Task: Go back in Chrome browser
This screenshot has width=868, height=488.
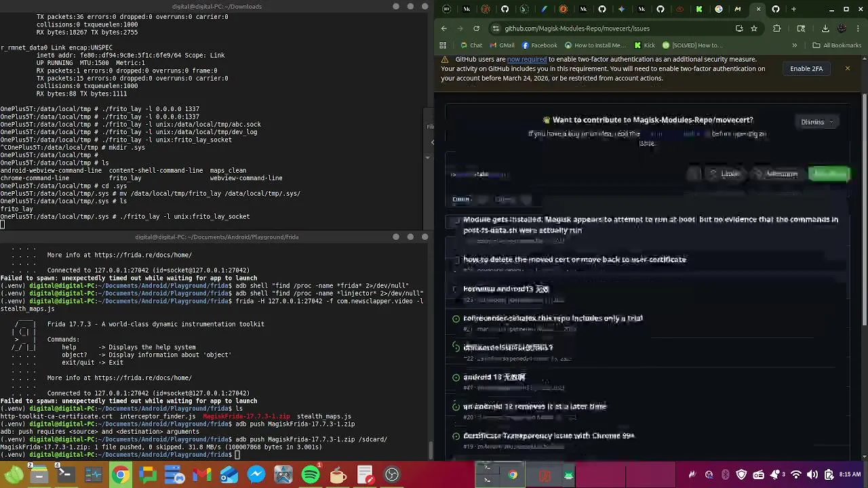Action: (x=444, y=28)
